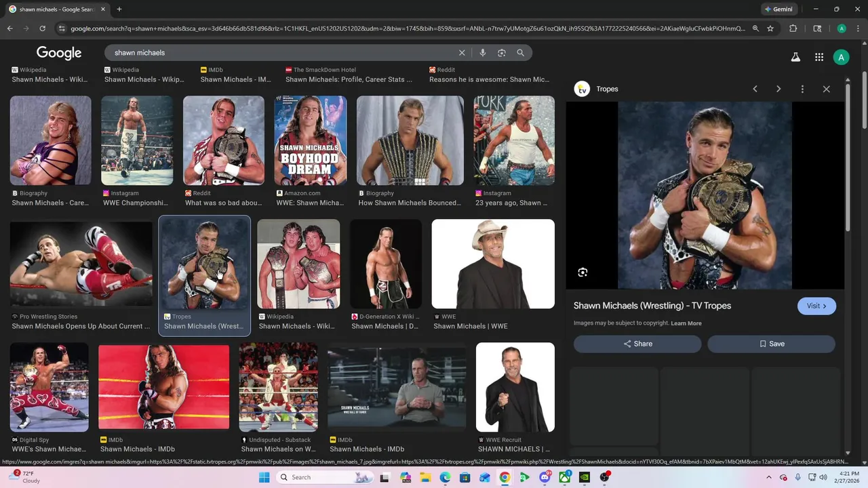Image resolution: width=868 pixels, height=488 pixels.
Task: Open the WWE Recruit image result
Action: click(x=515, y=387)
